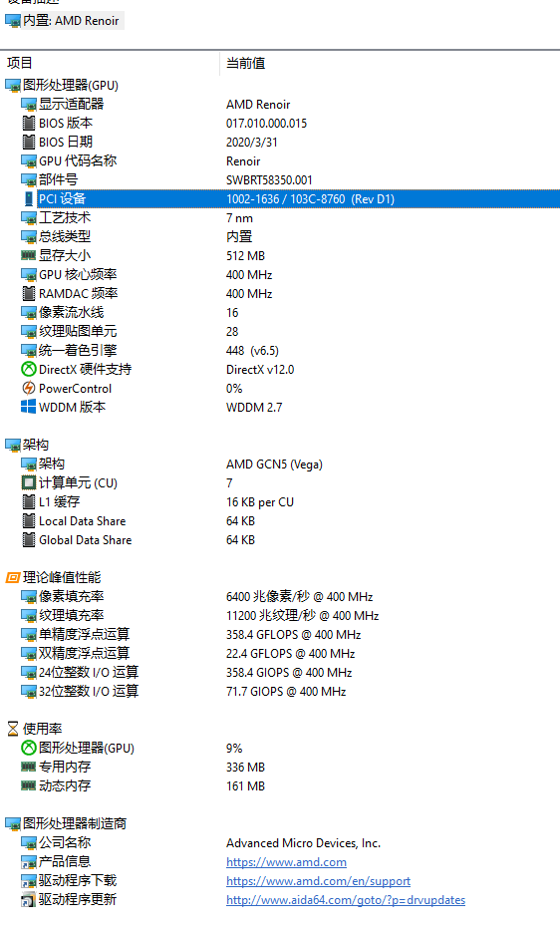Click the 计算单元 (CU) chip icon
The height and width of the screenshot is (932, 560).
29,482
